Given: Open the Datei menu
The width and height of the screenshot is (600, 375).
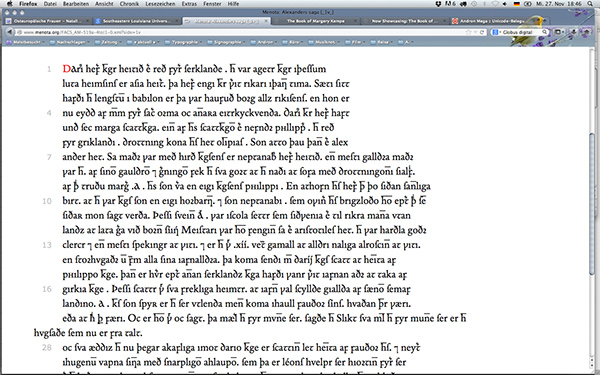Looking at the screenshot, I should click(x=50, y=4).
